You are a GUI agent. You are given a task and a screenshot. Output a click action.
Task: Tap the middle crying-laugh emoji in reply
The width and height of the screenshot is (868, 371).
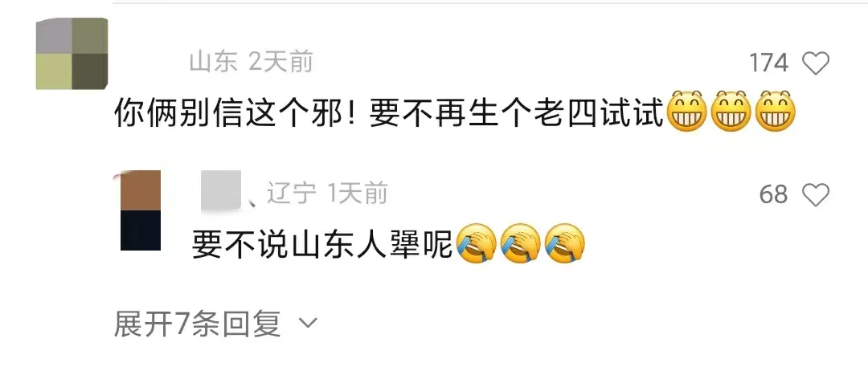[520, 243]
